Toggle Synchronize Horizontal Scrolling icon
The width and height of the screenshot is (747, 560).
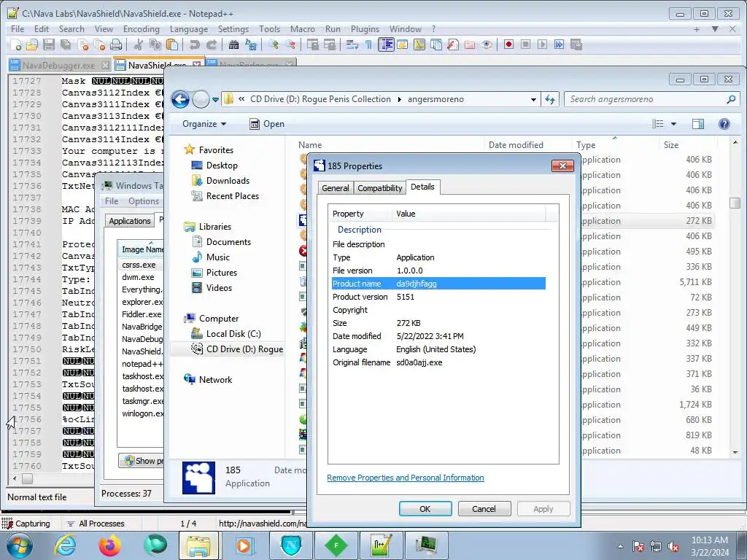(x=329, y=44)
